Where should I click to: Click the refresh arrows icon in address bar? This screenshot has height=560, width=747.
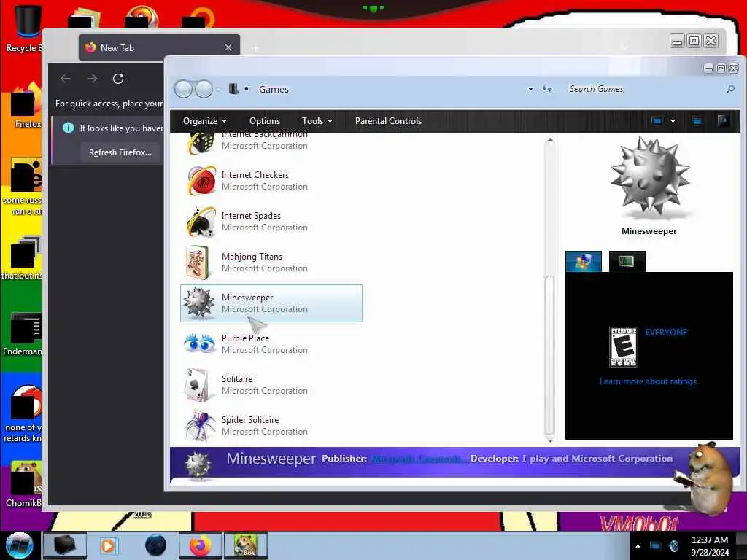[547, 89]
